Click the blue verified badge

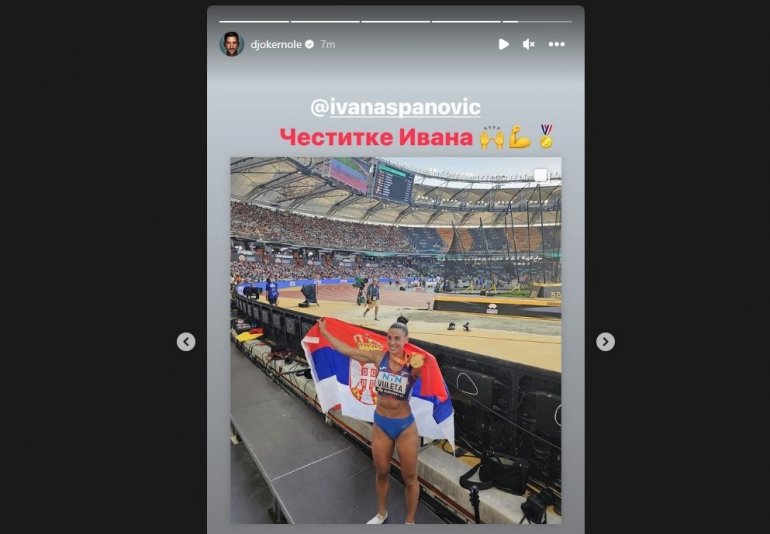tap(309, 44)
